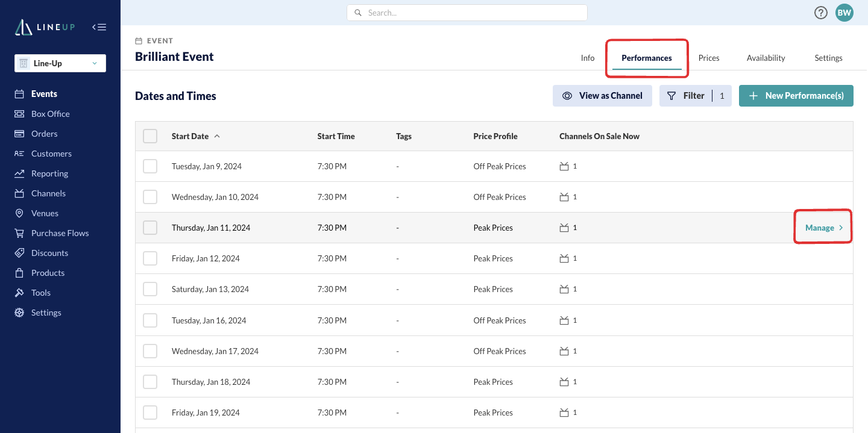
Task: Click the Settings gear icon in sidebar
Action: (x=19, y=313)
